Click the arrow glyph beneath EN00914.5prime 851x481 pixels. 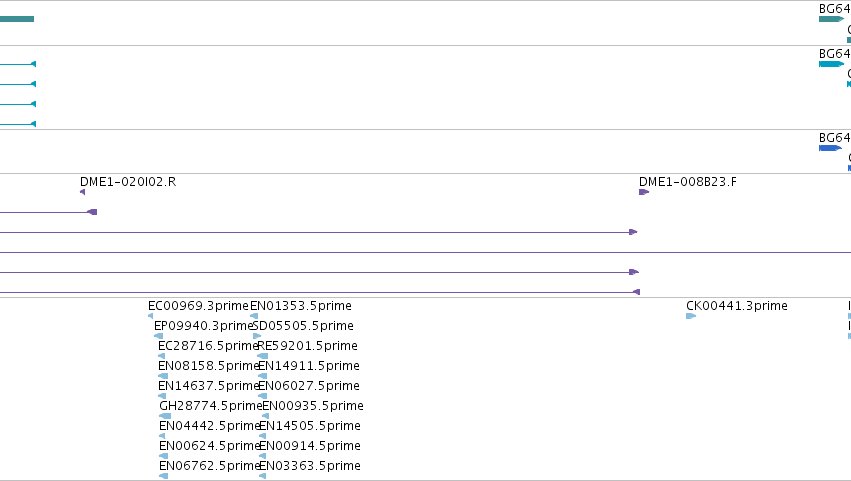tap(263, 456)
